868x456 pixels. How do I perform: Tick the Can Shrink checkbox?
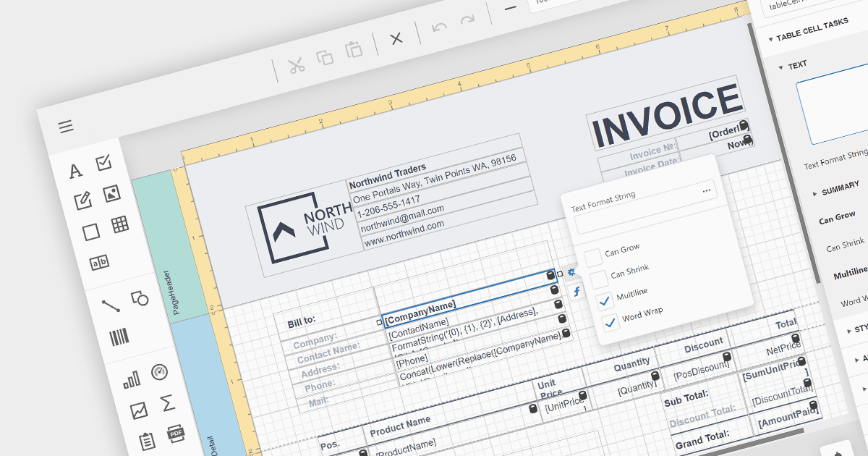coord(597,279)
